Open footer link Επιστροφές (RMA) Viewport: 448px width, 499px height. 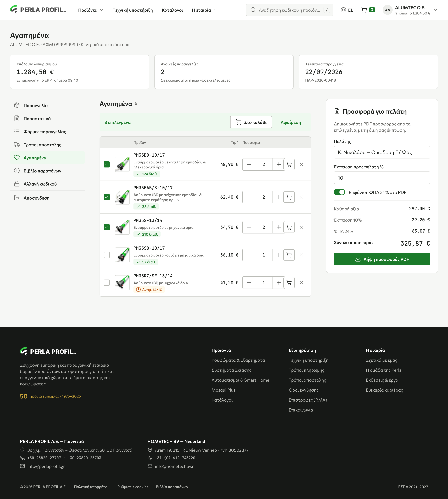308,400
